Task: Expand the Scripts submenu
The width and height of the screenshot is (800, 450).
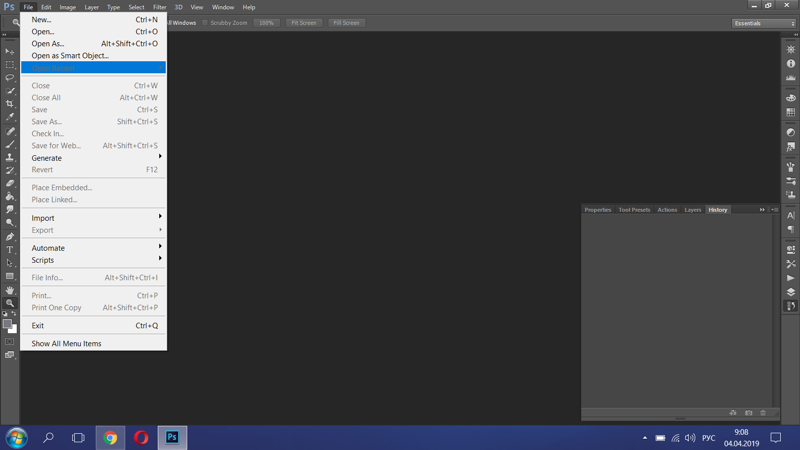Action: coord(94,260)
